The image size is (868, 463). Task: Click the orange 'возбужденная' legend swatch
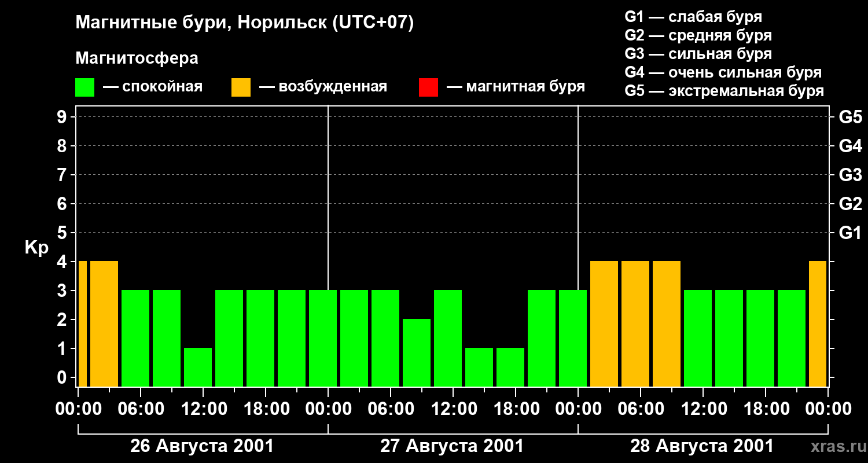tap(241, 87)
